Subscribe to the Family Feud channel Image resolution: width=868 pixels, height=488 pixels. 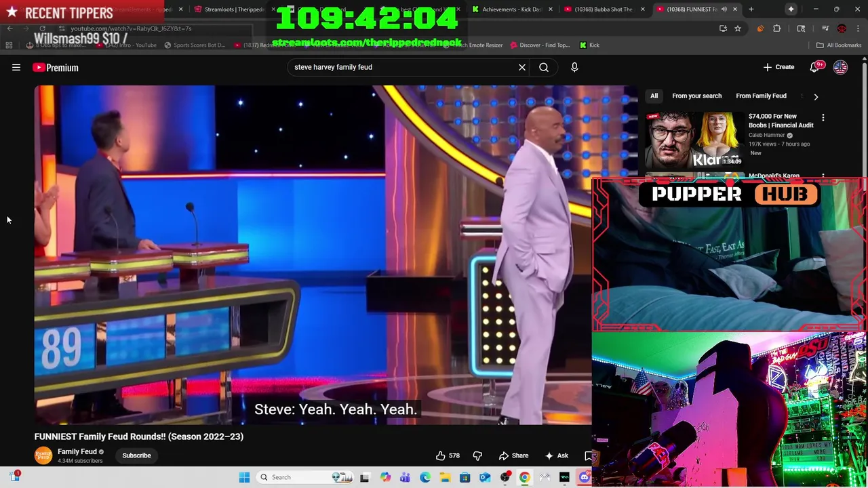[136, 455]
